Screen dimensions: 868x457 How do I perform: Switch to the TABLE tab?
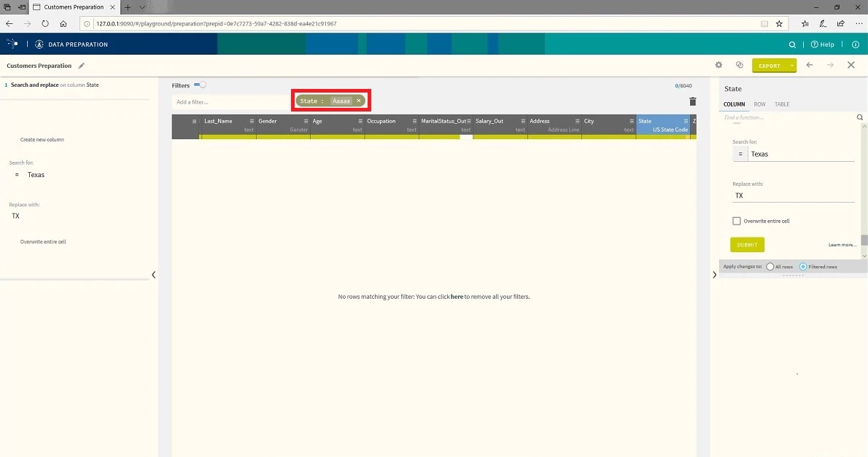pos(782,104)
